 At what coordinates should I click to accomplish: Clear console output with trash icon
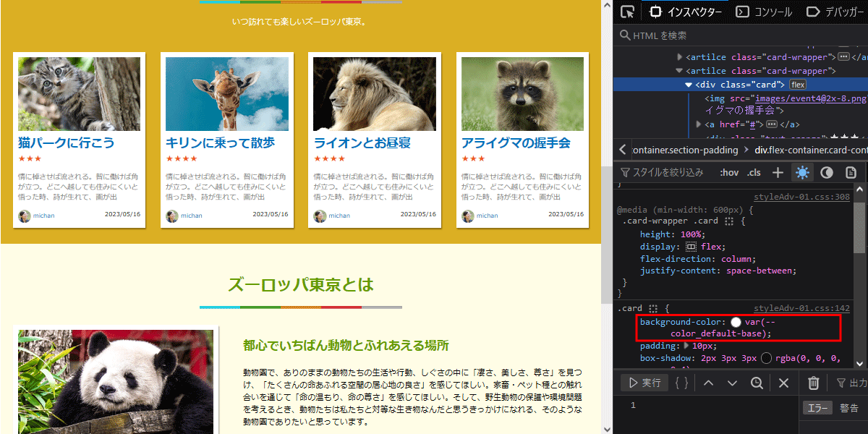click(813, 383)
